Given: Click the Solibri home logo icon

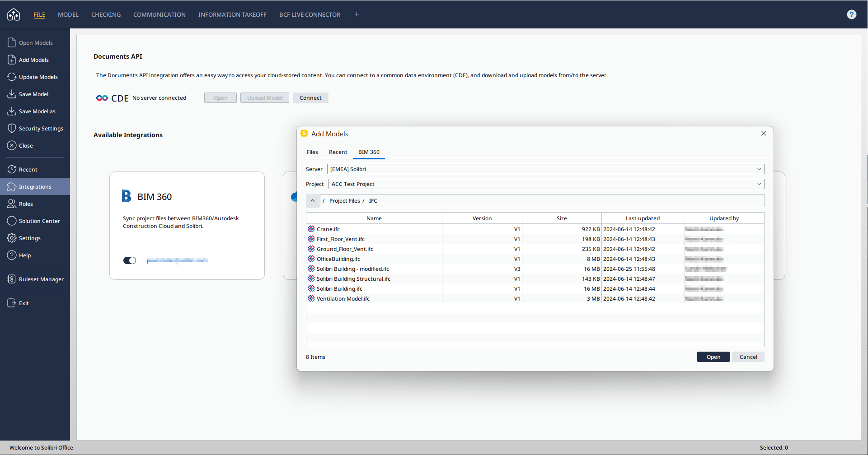Looking at the screenshot, I should click(x=14, y=14).
